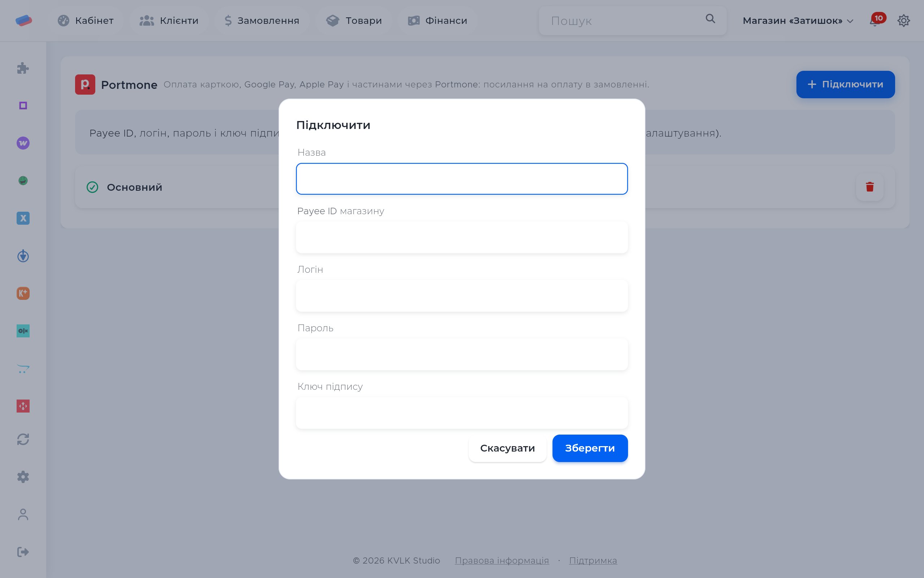Focus the Назва input field

[462, 179]
